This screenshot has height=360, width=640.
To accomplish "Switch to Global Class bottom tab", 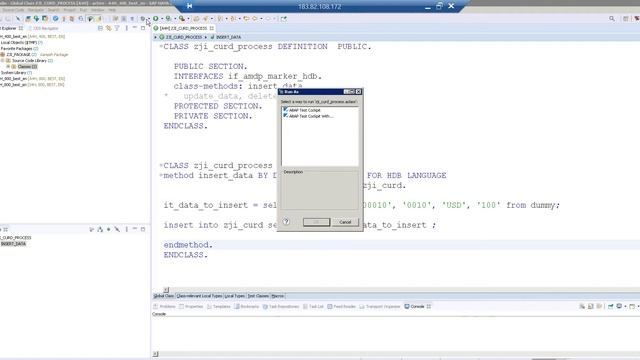I will [164, 296].
